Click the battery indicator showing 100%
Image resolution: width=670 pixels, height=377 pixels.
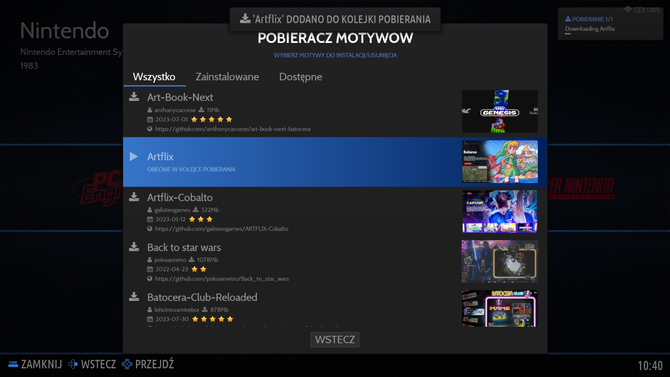click(x=647, y=10)
